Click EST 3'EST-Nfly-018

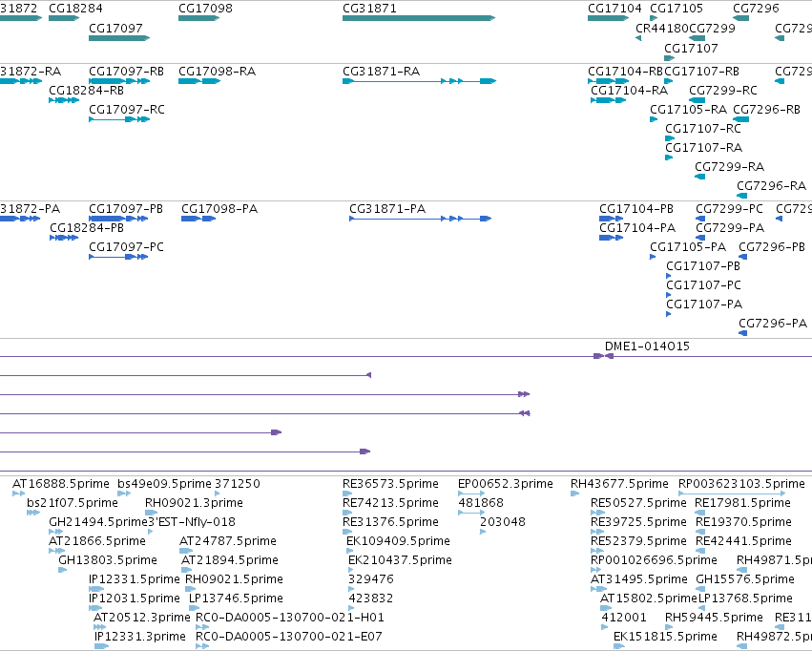151,532
